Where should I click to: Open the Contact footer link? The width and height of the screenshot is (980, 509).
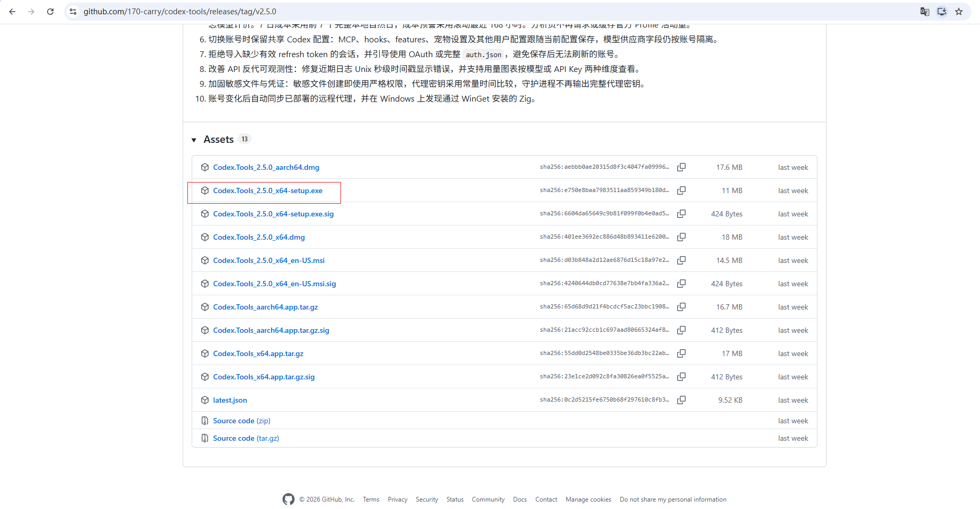[546, 499]
